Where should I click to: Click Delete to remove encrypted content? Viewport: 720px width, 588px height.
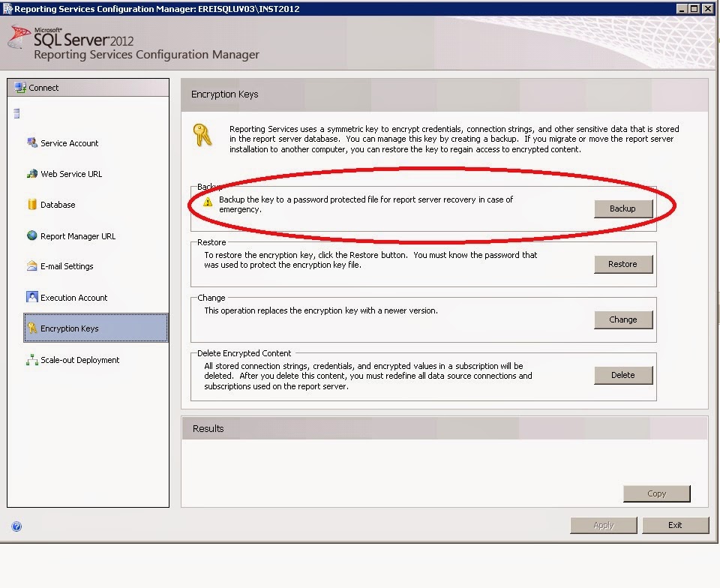click(x=623, y=375)
